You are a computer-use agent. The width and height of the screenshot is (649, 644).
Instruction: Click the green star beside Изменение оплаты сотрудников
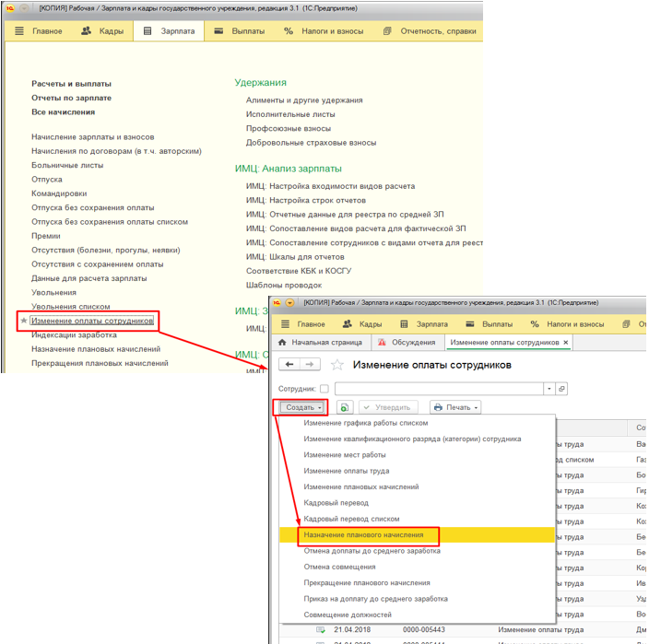coord(24,321)
